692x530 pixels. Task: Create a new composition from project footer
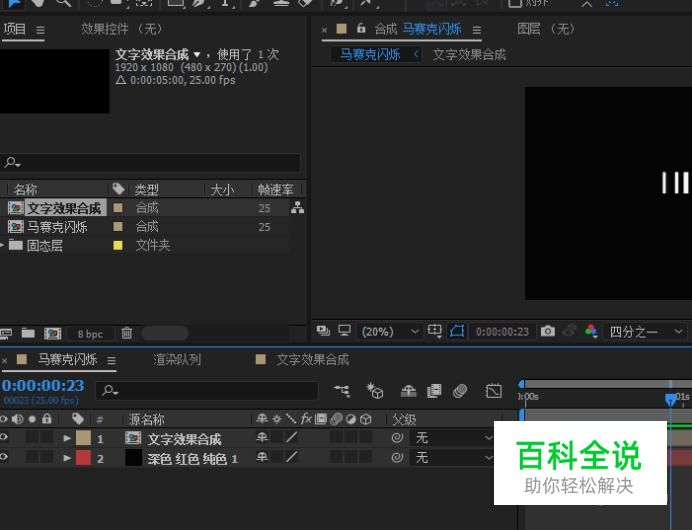[53, 333]
